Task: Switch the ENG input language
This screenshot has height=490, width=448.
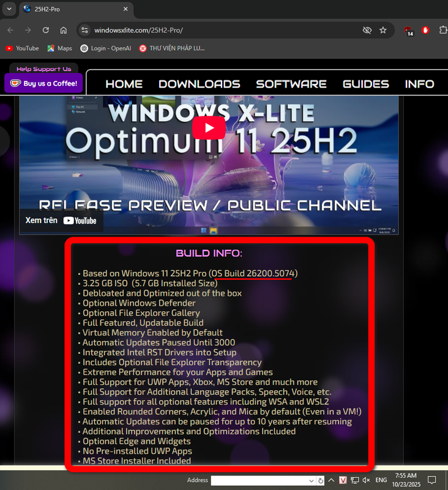Action: pyautogui.click(x=381, y=480)
